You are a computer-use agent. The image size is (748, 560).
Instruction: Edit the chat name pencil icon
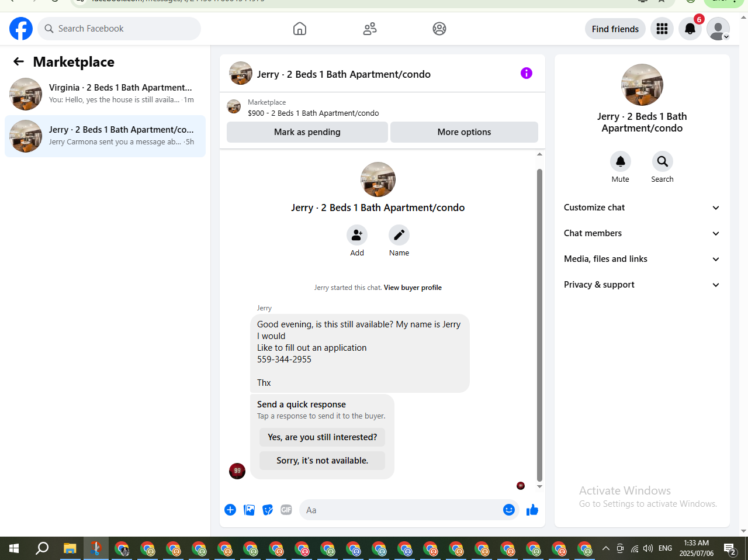click(399, 235)
